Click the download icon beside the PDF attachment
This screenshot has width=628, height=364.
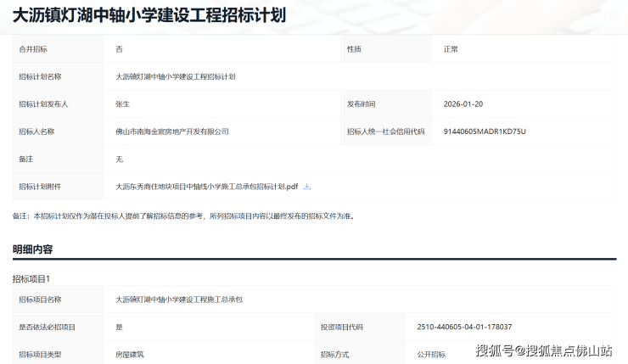click(307, 187)
